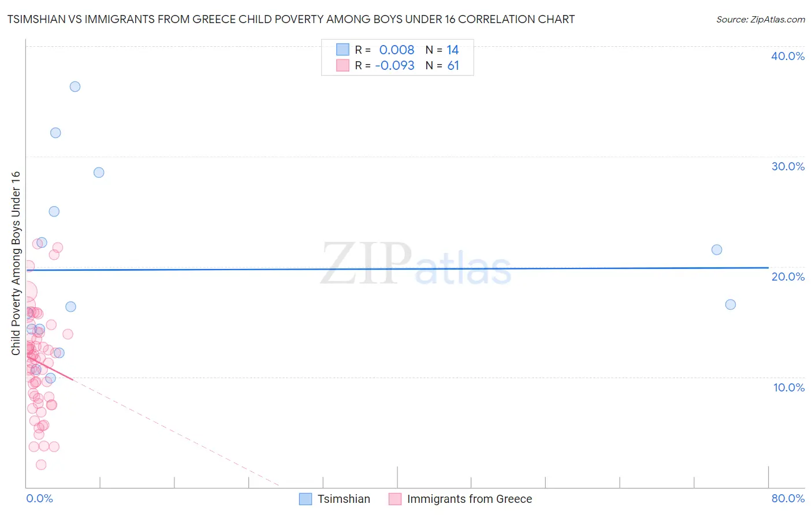Click the ZIPatlas watermark in the chart
The height and width of the screenshot is (515, 812).
point(416,264)
